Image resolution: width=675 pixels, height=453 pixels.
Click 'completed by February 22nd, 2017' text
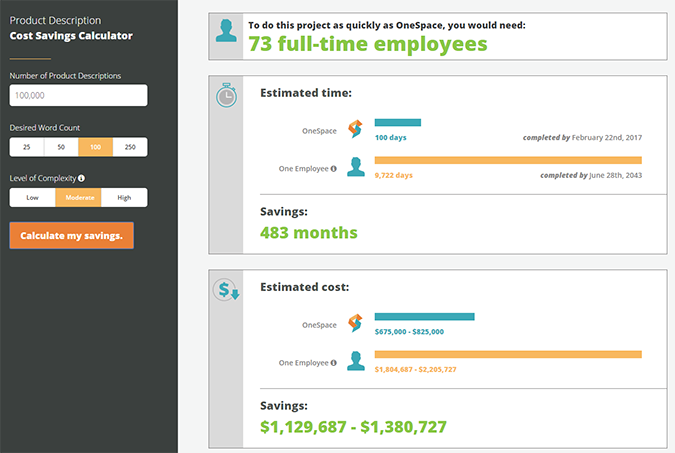(582, 137)
